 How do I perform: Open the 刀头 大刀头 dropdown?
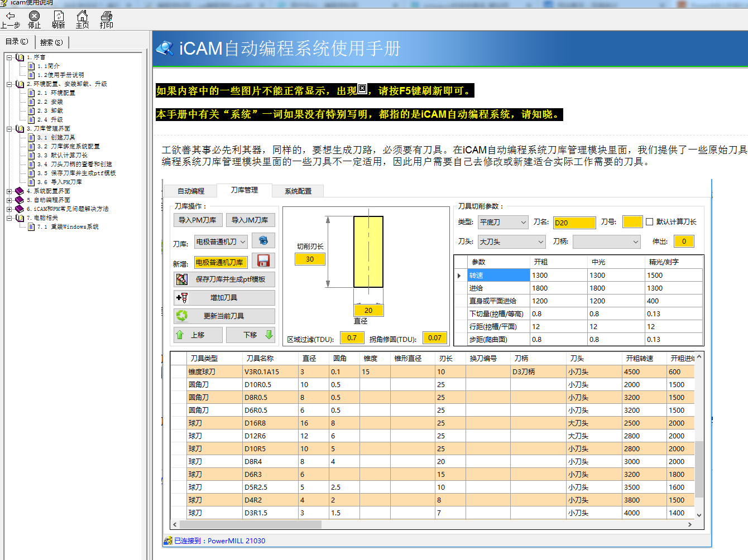[511, 242]
